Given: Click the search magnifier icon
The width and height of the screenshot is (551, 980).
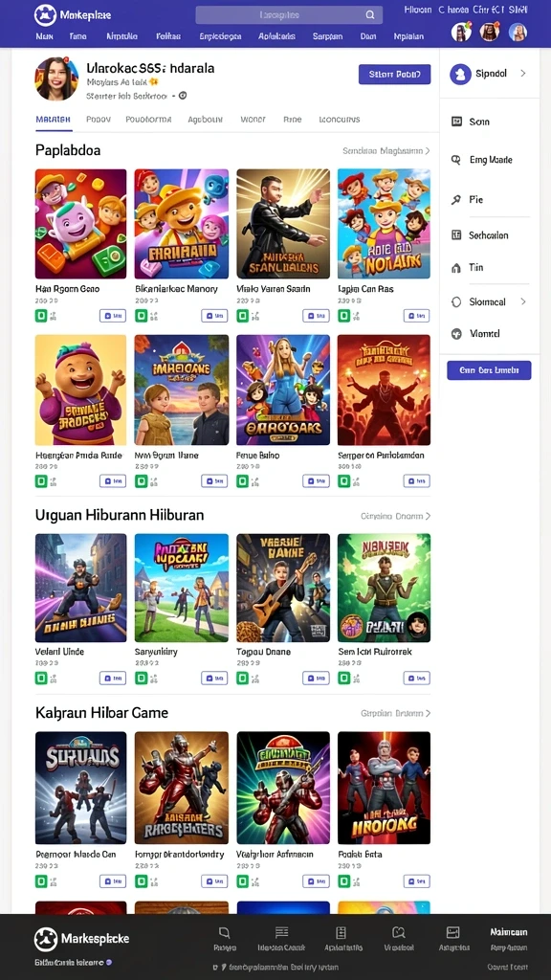Looking at the screenshot, I should pos(370,15).
